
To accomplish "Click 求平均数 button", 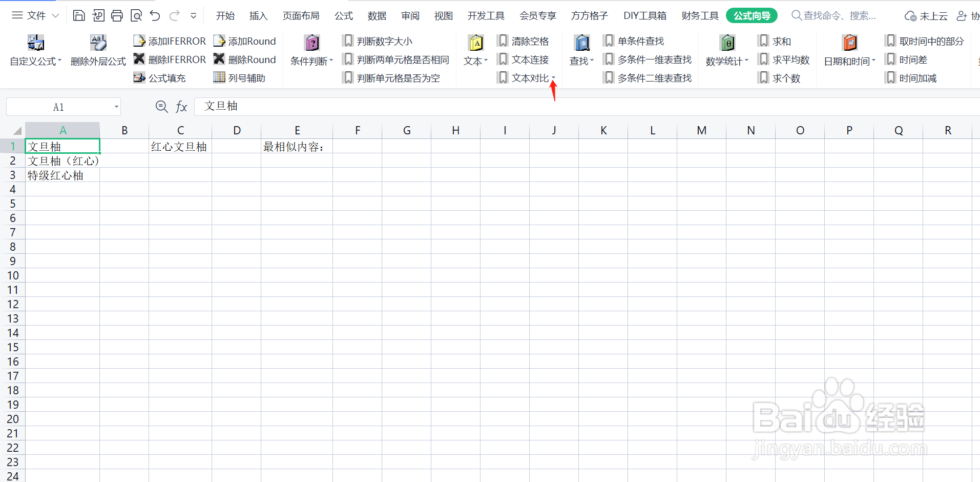I will [x=784, y=59].
